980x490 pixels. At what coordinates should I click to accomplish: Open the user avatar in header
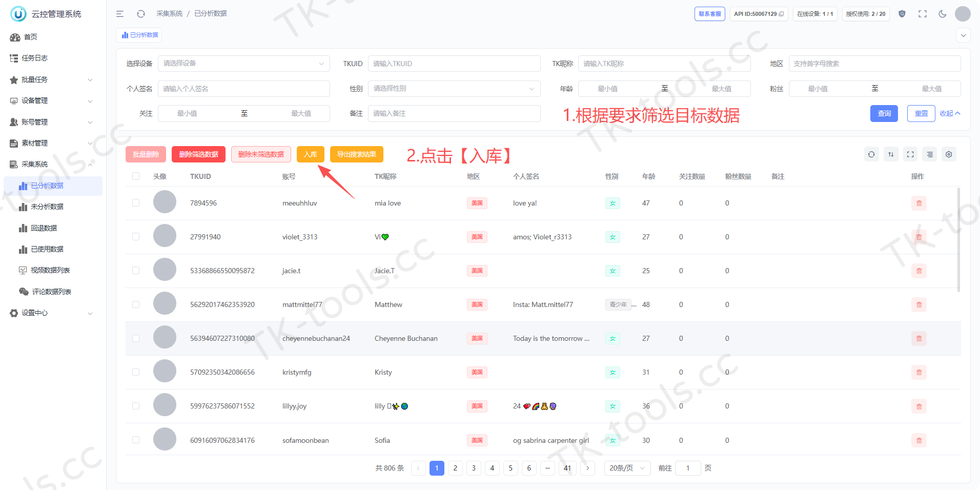coord(963,14)
